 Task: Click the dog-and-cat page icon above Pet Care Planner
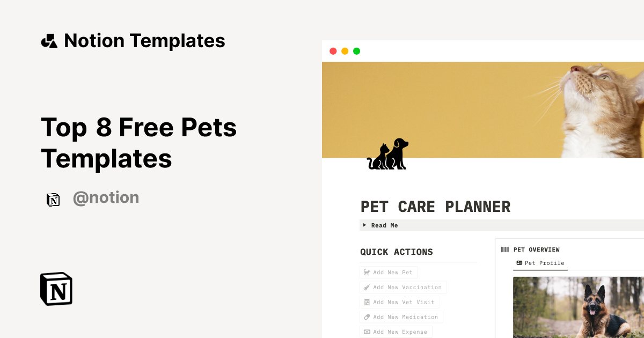pyautogui.click(x=388, y=155)
